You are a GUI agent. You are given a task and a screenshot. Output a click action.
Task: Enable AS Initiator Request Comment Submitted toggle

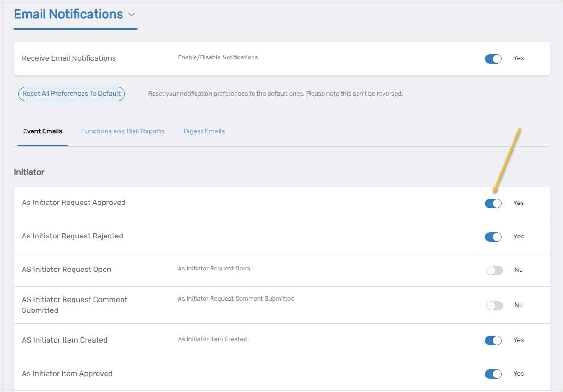(494, 306)
